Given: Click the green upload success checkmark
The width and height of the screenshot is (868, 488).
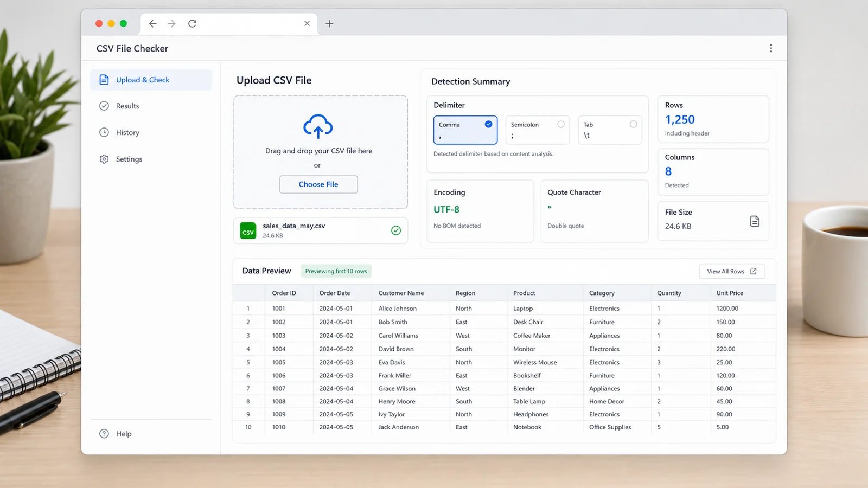Looking at the screenshot, I should [396, 230].
